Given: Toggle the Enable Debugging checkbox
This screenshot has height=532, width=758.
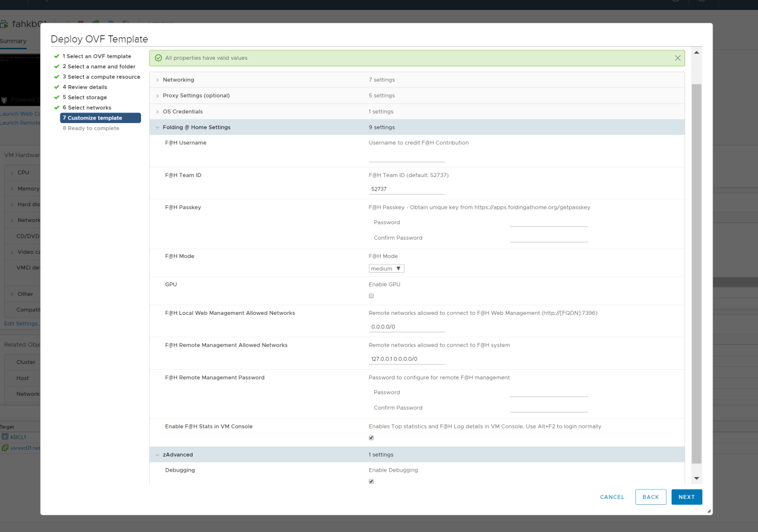Looking at the screenshot, I should point(371,482).
